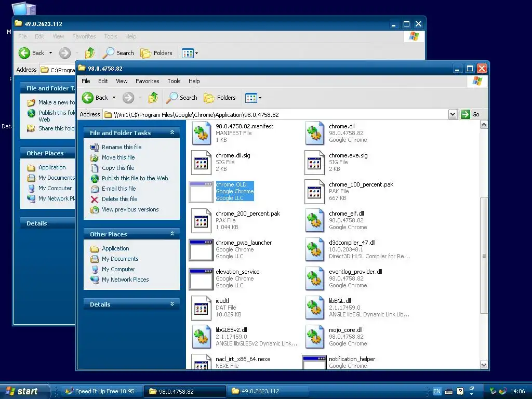Go up one folder in 98.0.4758.82 window
532x399 pixels.
[153, 98]
